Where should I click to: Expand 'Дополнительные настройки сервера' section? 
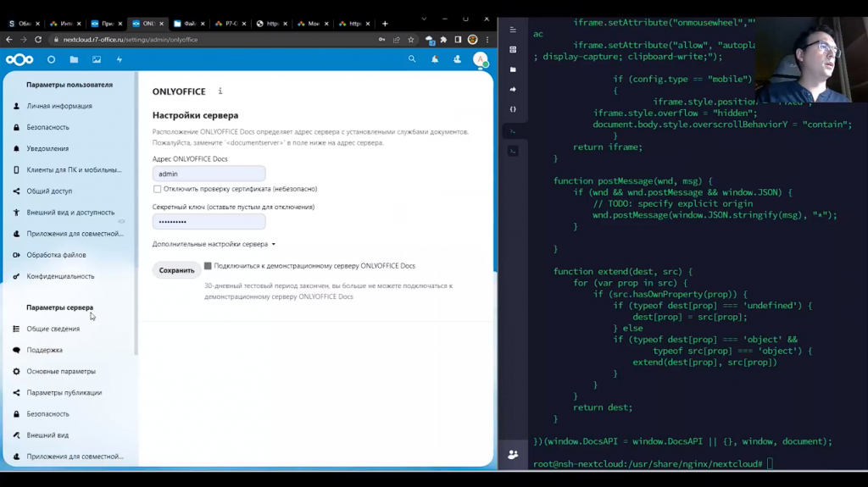tap(214, 244)
